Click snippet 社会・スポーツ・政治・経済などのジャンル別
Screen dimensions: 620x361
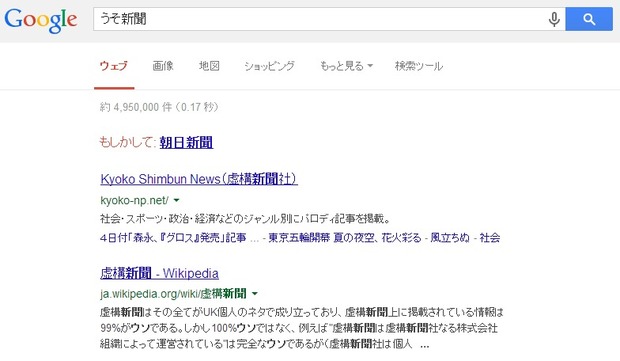pos(245,219)
